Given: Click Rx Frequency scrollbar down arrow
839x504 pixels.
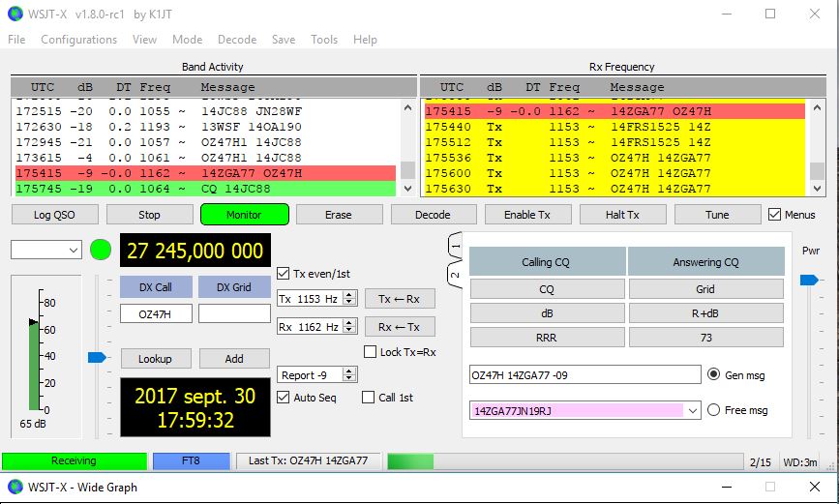Looking at the screenshot, I should 817,189.
